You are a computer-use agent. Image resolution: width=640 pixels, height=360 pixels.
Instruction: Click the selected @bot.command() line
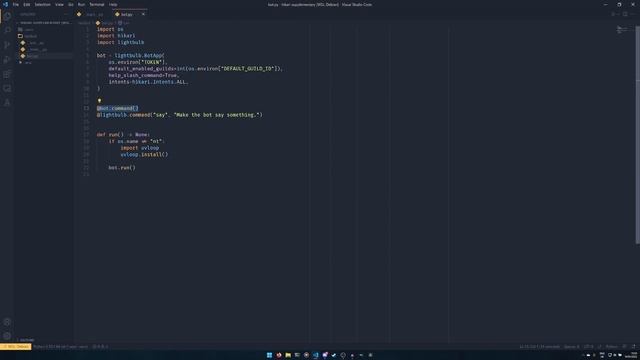click(x=118, y=108)
